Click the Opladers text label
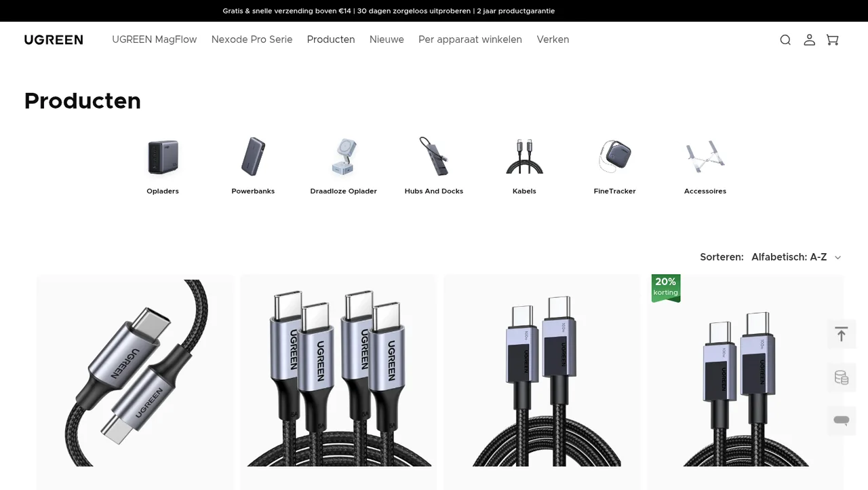868x490 pixels. point(163,191)
